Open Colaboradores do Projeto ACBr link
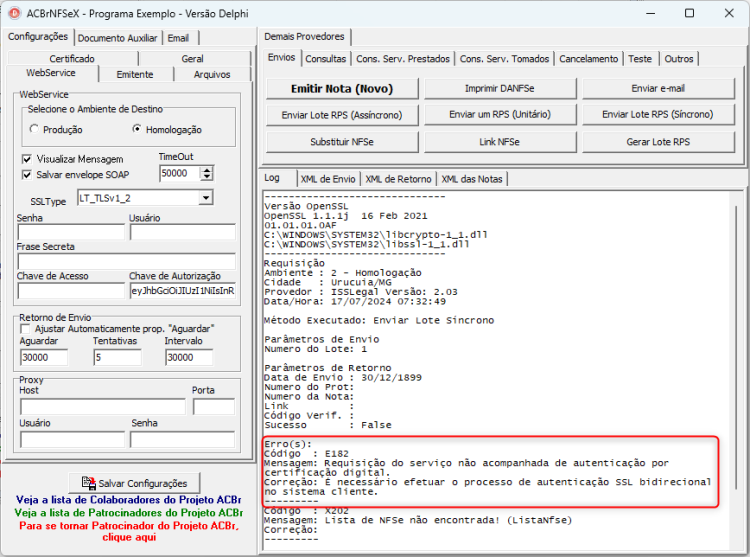Screen dimensions: 750x557 click(x=128, y=500)
